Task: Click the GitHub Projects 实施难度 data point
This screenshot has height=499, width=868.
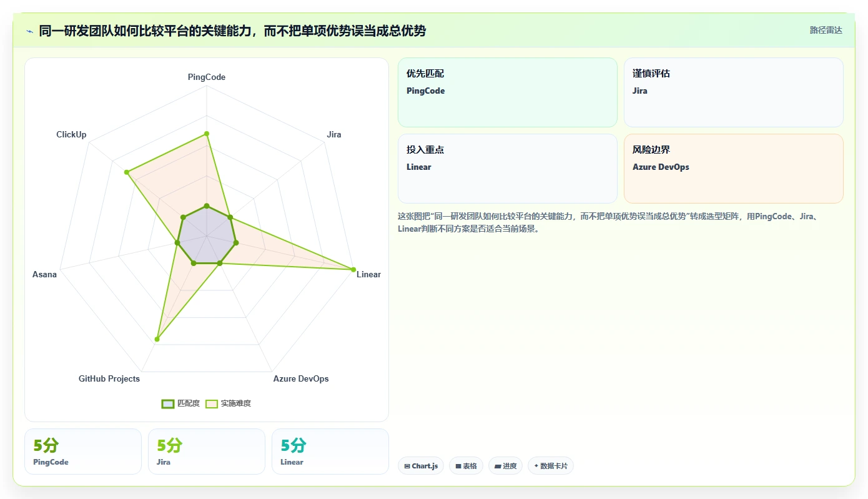Action: (157, 340)
